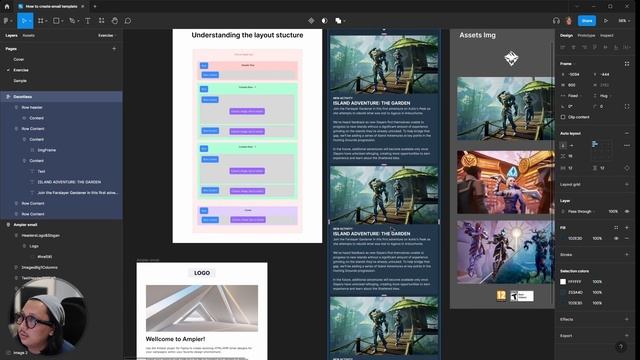Toggle horizontal auto layout direction arrow
This screenshot has width=640, height=360.
point(571,145)
